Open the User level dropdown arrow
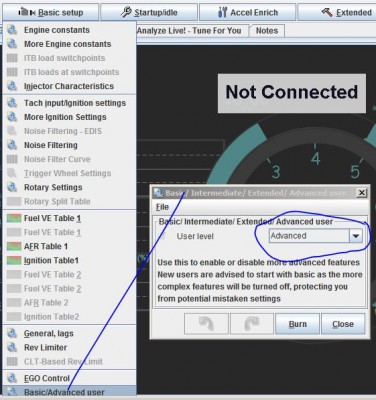Image resolution: width=376 pixels, height=400 pixels. coord(355,236)
